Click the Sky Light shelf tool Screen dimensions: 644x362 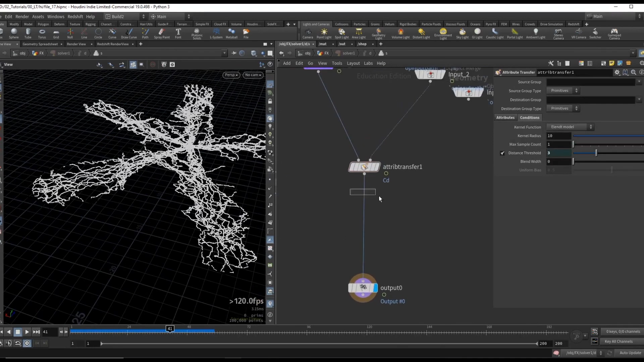(462, 33)
